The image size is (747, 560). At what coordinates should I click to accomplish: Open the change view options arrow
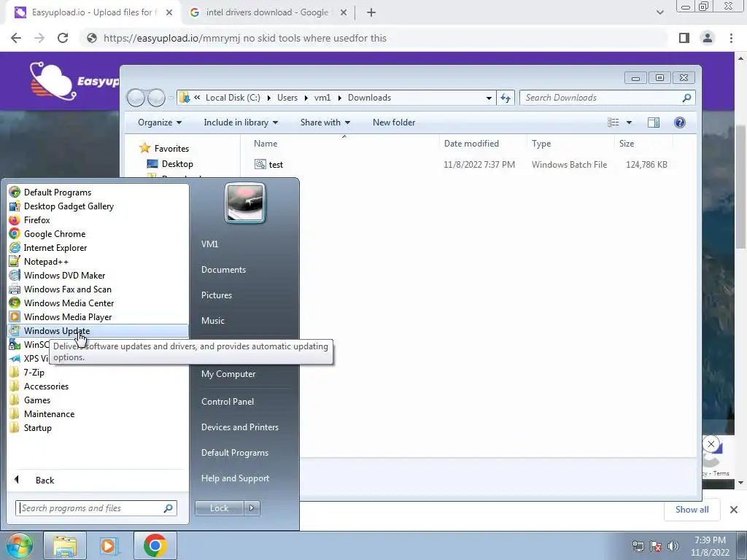point(629,122)
